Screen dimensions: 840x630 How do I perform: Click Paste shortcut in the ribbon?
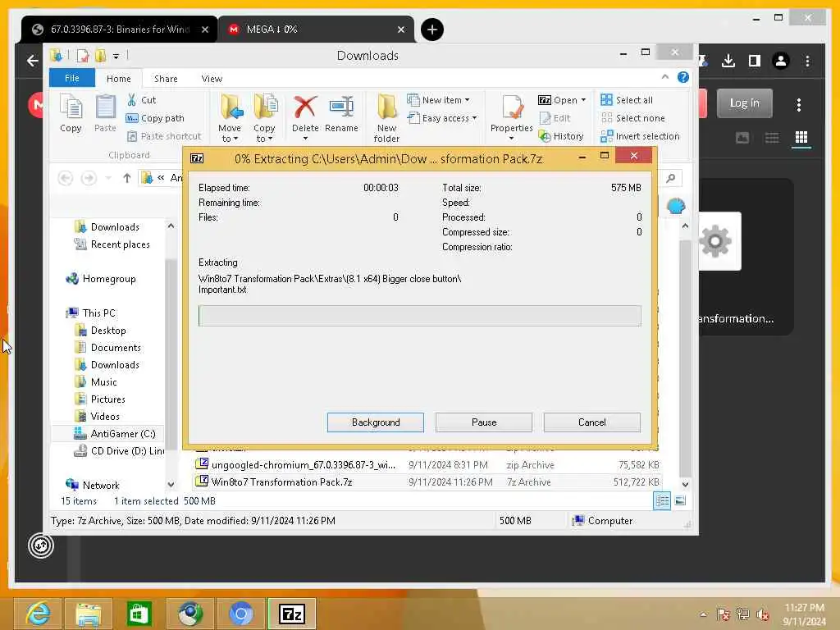pyautogui.click(x=164, y=137)
